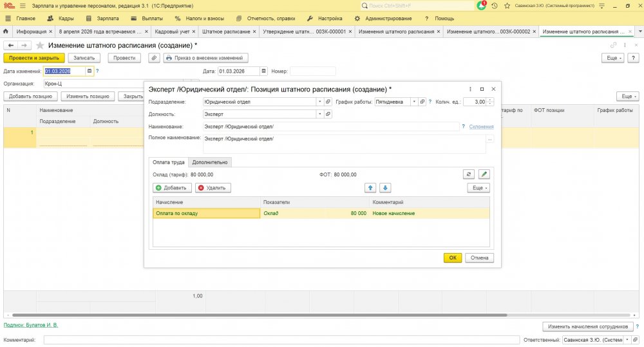
Task: Click the Наименование field in the dialog
Action: [330, 126]
